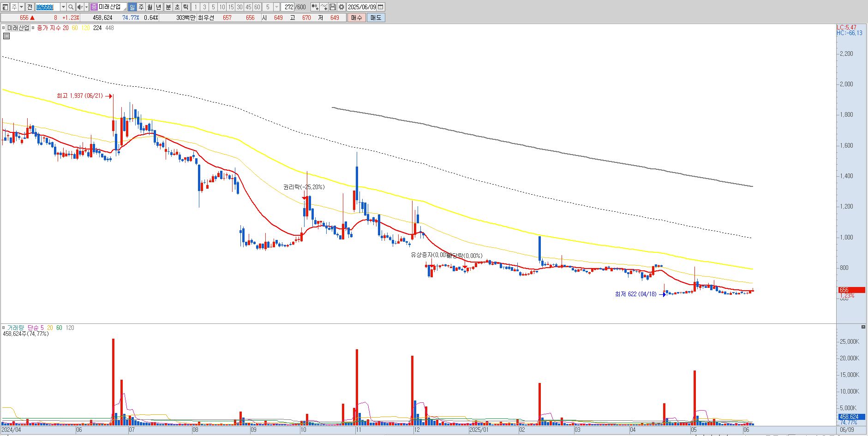Click the 전 button
Image resolution: width=868 pixels, height=436 pixels.
tap(30, 7)
